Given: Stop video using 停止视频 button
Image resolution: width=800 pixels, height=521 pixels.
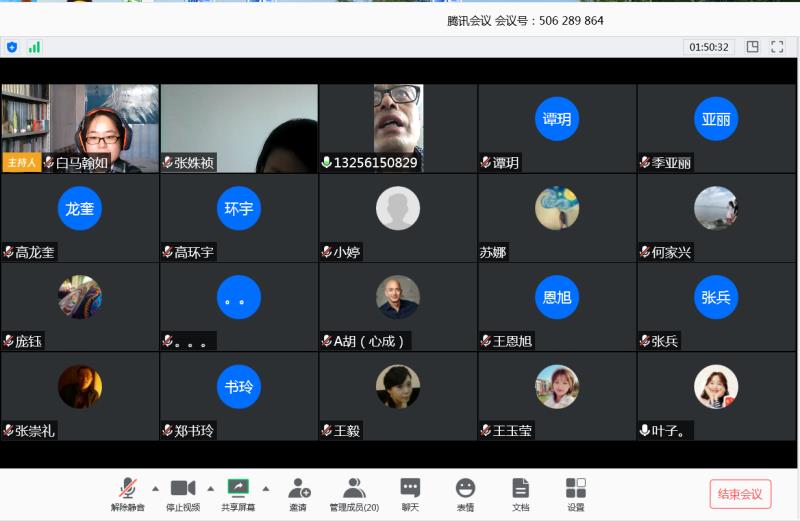Looking at the screenshot, I should pyautogui.click(x=182, y=493).
